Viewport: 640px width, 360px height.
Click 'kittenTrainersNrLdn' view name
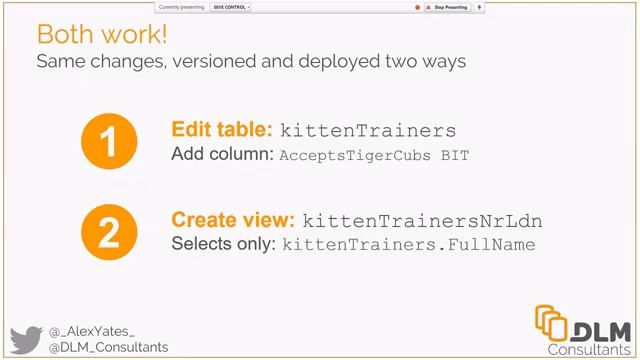[422, 221]
